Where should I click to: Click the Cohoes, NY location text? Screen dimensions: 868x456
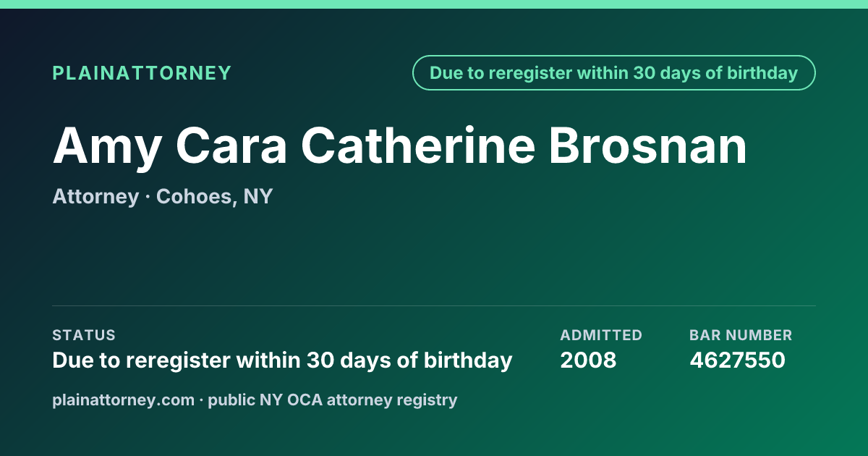214,197
